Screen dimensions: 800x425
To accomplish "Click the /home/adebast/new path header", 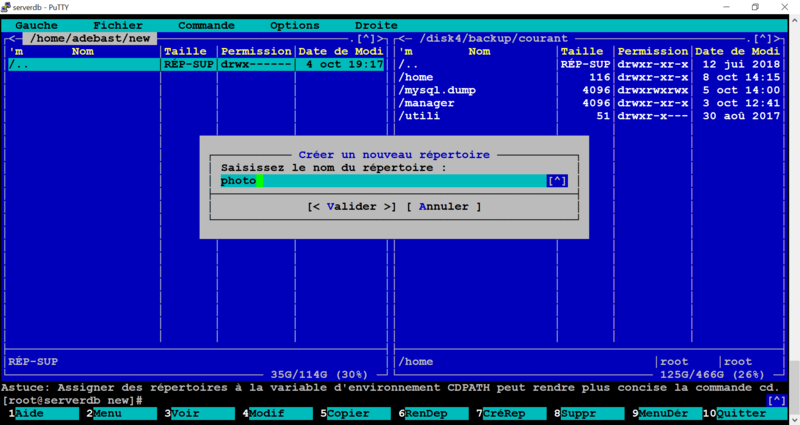I will (90, 38).
